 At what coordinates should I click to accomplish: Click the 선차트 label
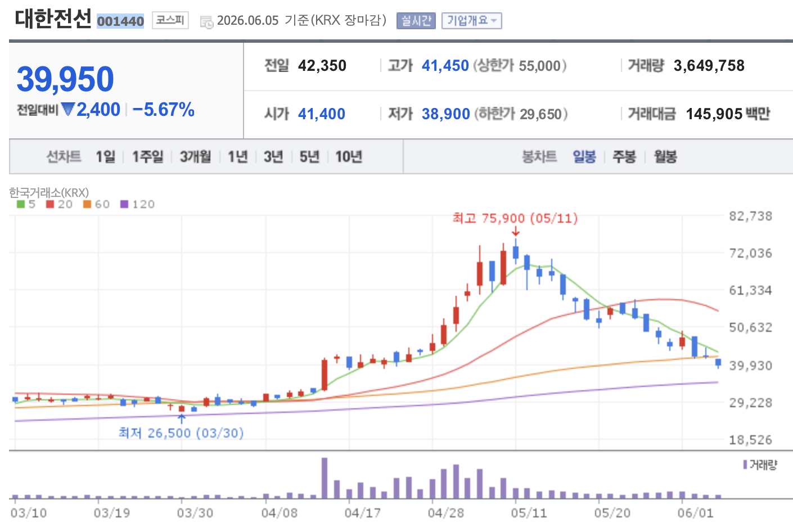(64, 156)
